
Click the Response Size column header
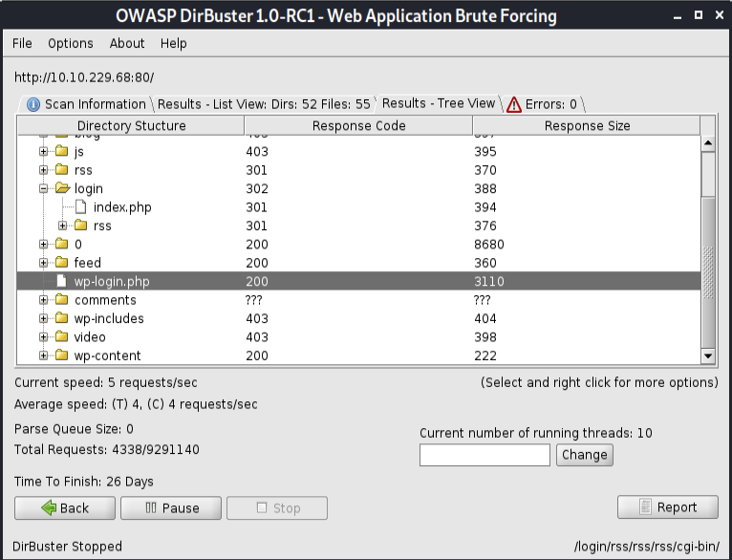point(587,125)
